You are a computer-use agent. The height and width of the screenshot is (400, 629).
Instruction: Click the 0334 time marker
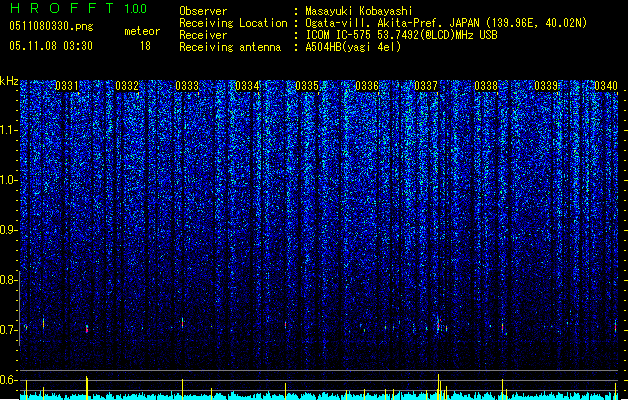247,86
